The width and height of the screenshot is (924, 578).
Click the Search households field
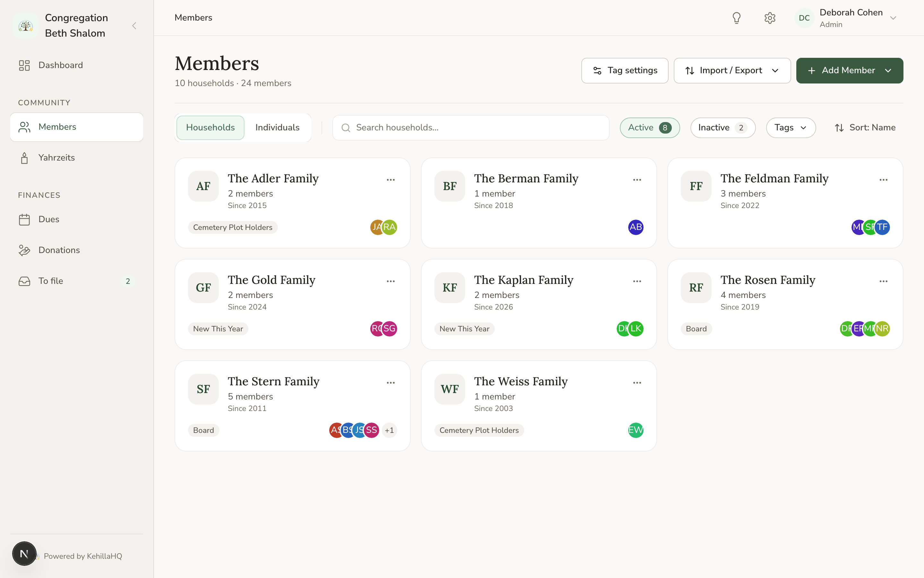pyautogui.click(x=471, y=128)
